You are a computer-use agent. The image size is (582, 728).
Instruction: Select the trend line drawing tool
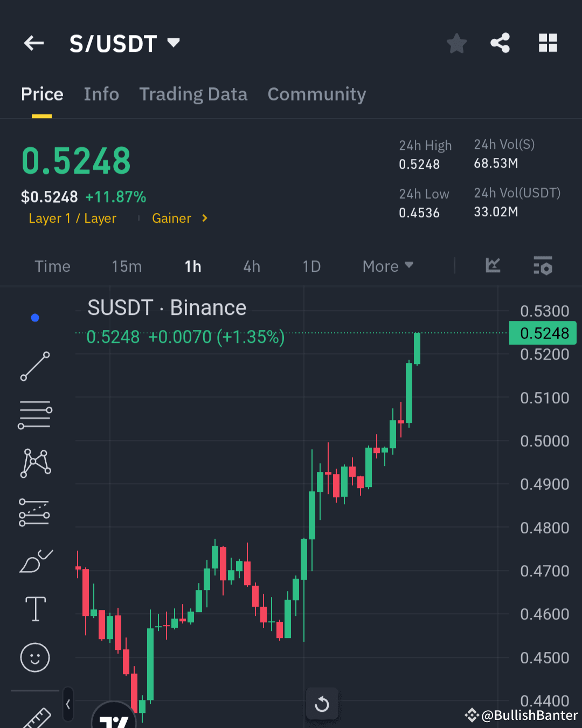(35, 367)
